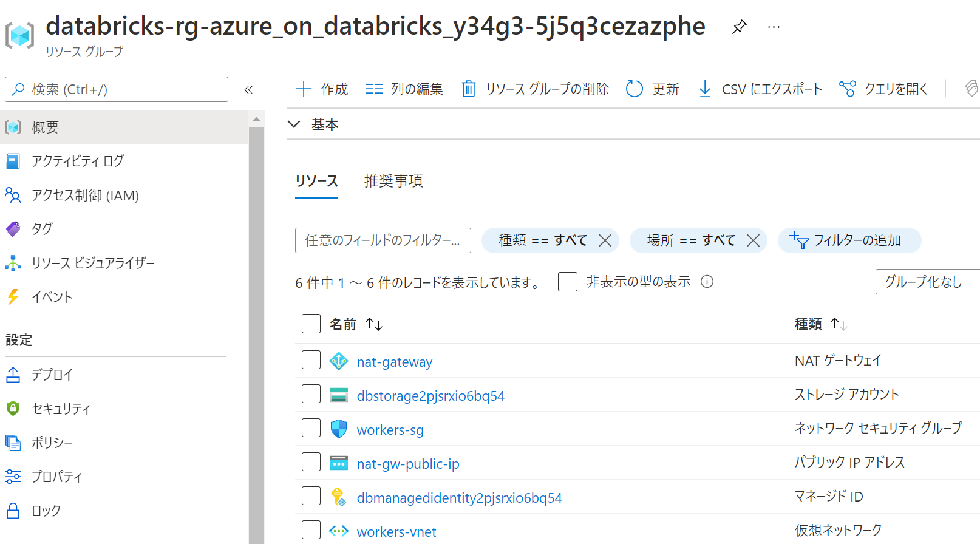Image resolution: width=980 pixels, height=544 pixels.
Task: Focus the 検索 (Ctrl+/) search box
Action: point(117,89)
